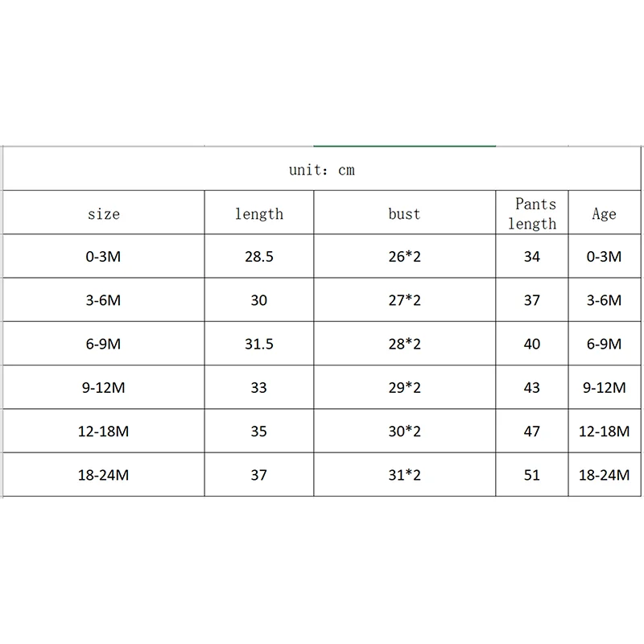
Task: Click the pants length value 51
Action: coord(532,475)
